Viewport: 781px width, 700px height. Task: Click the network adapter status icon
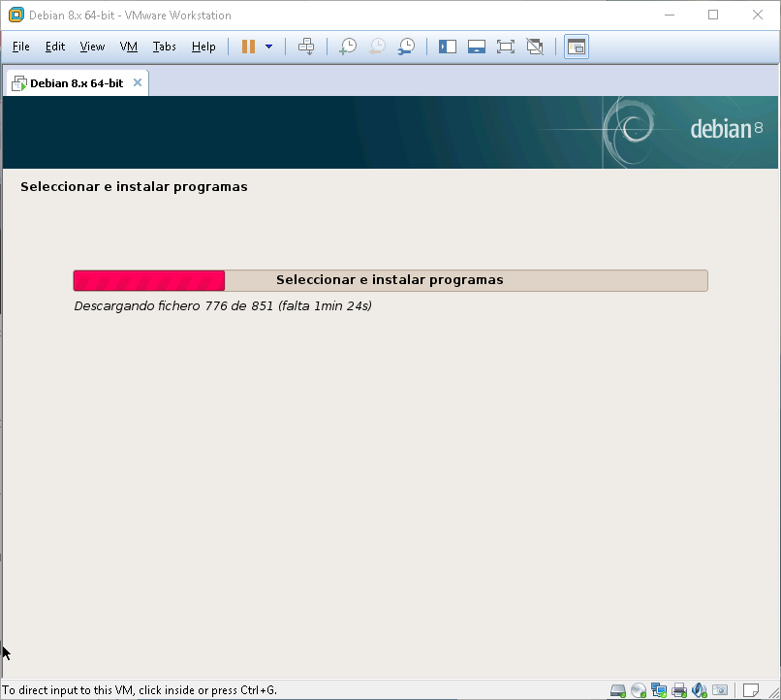(659, 690)
